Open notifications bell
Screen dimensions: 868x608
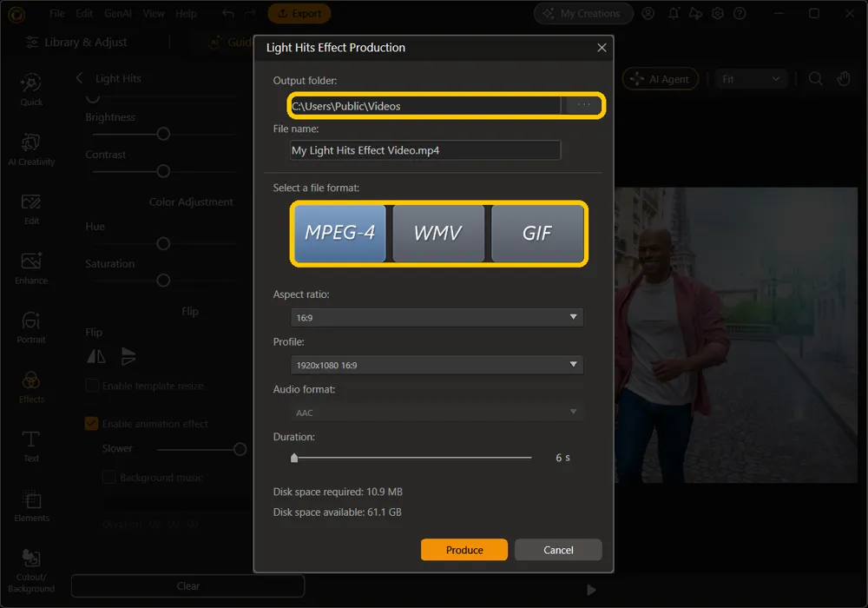(x=674, y=13)
